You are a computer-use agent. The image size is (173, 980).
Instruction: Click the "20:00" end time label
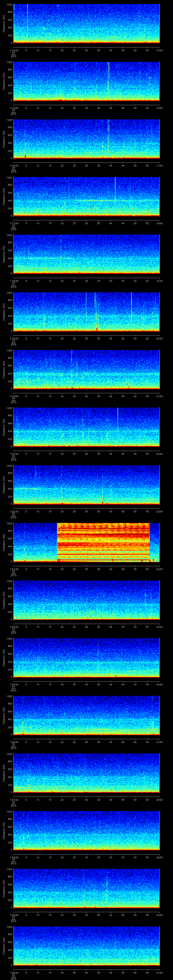[x=160, y=339]
